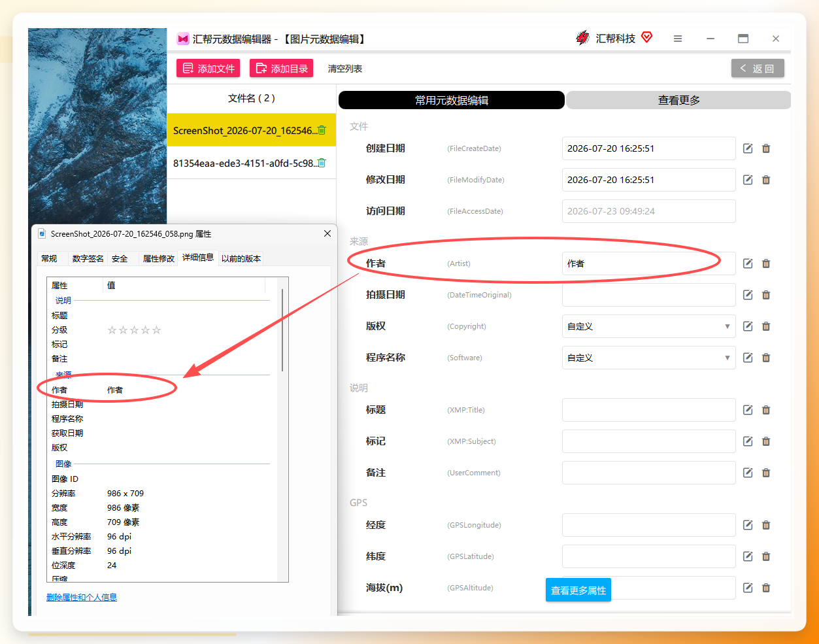819x644 pixels.
Task: Click the 添加目录 button
Action: [282, 69]
